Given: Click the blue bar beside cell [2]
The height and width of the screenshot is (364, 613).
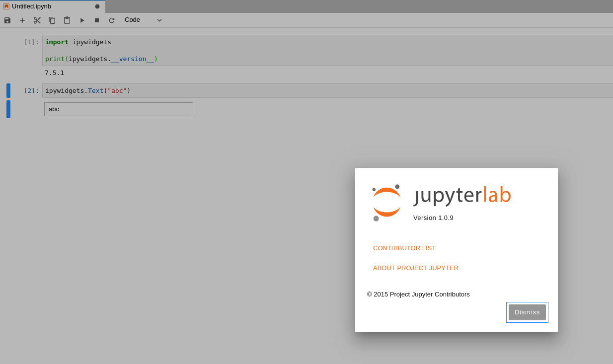Looking at the screenshot, I should [x=8, y=90].
